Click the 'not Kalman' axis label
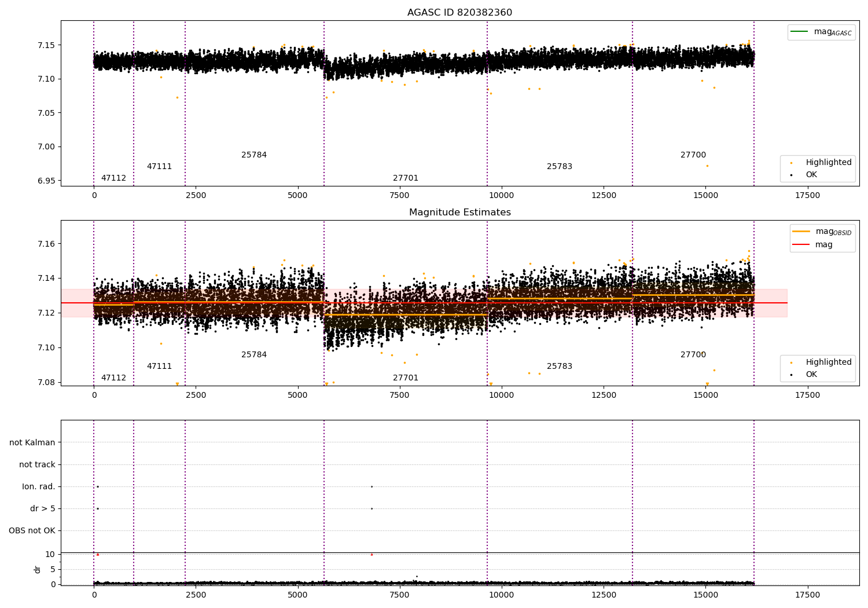 tap(32, 443)
